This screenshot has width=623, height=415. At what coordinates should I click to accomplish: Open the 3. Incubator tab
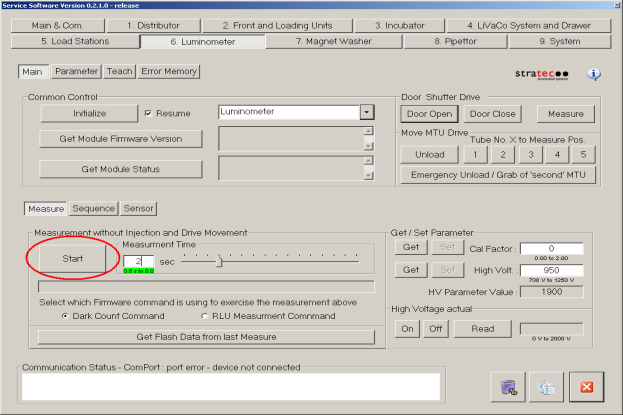[x=405, y=24]
